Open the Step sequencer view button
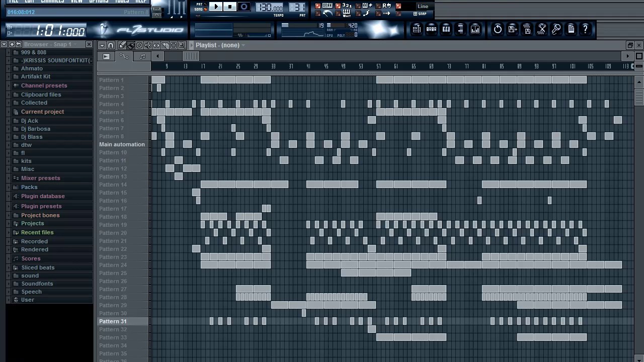The height and width of the screenshot is (362, 644). coord(431,29)
